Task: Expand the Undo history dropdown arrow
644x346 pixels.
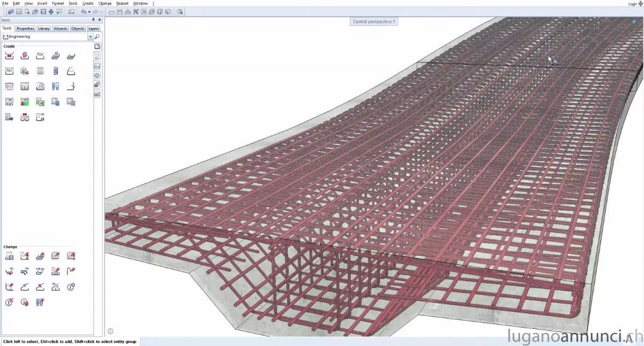Action: (89, 11)
